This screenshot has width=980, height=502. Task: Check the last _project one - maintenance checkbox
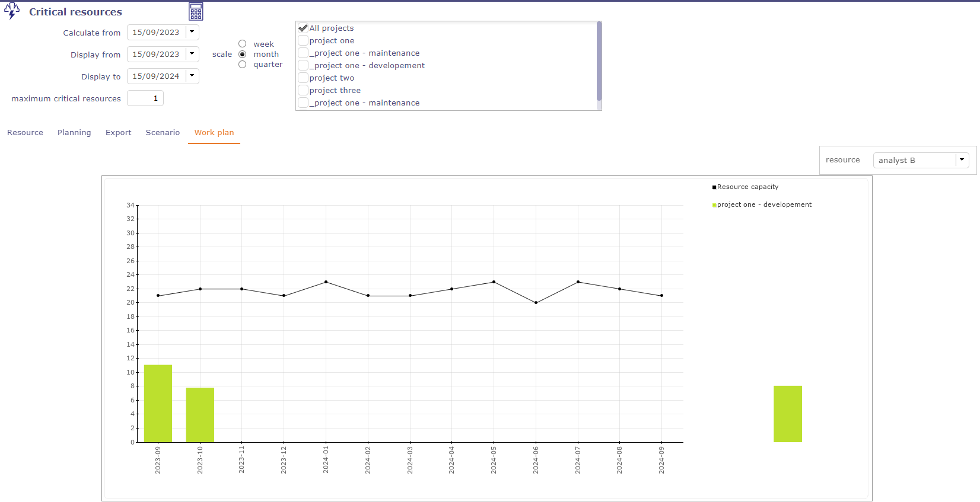click(303, 103)
